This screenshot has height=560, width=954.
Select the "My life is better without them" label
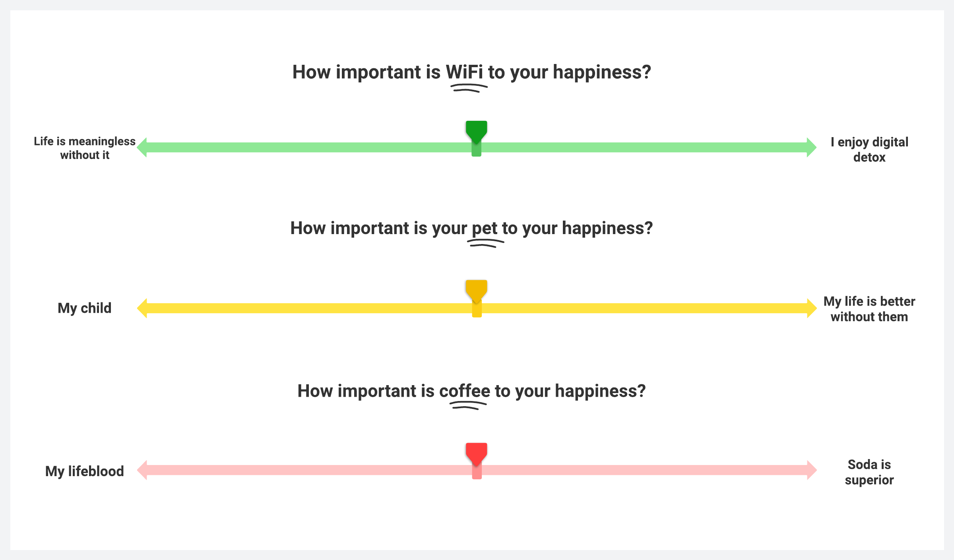pyautogui.click(x=869, y=309)
